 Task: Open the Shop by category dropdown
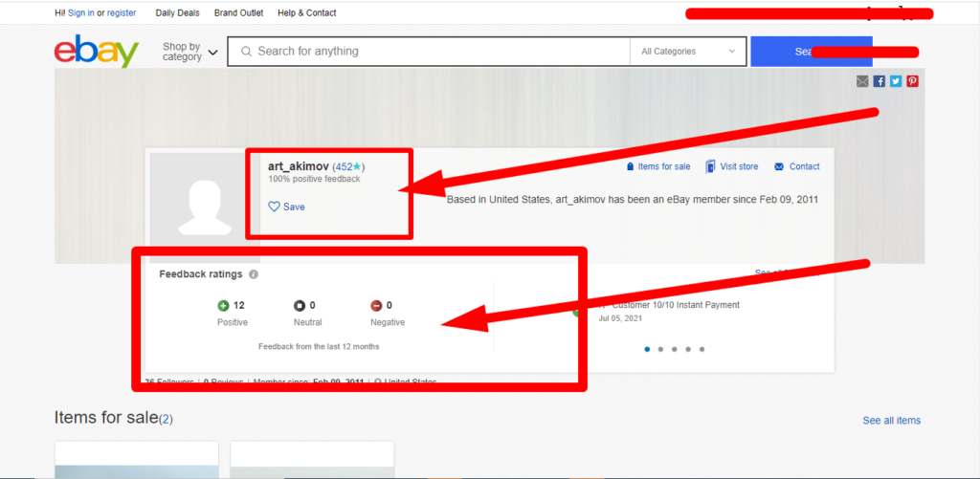click(189, 52)
